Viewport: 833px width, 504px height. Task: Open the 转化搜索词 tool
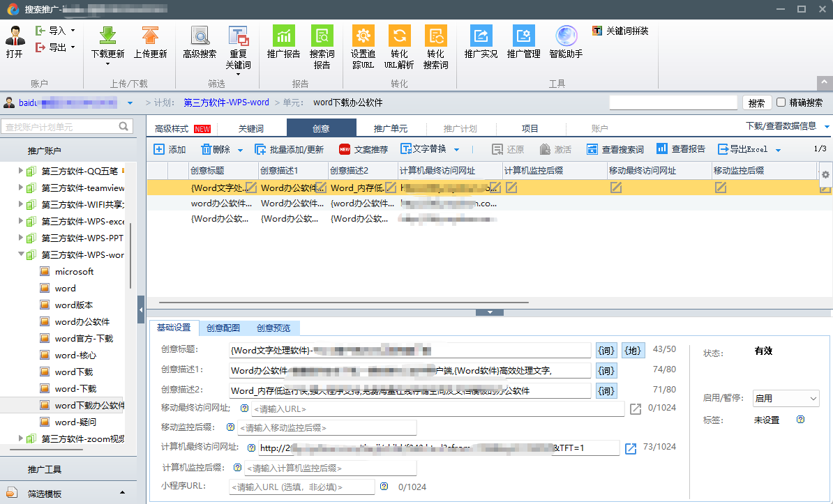pos(436,43)
